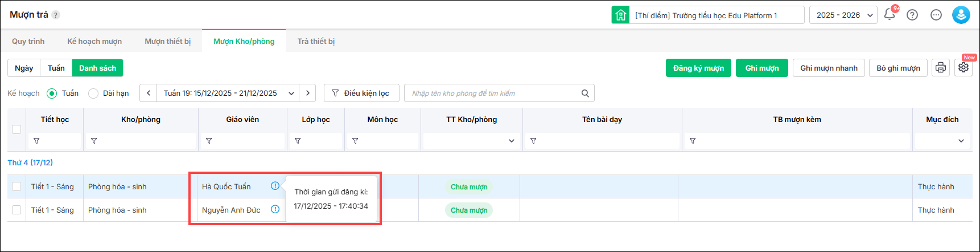The width and height of the screenshot is (980, 252).
Task: Go to previous week arrow
Action: (x=149, y=93)
